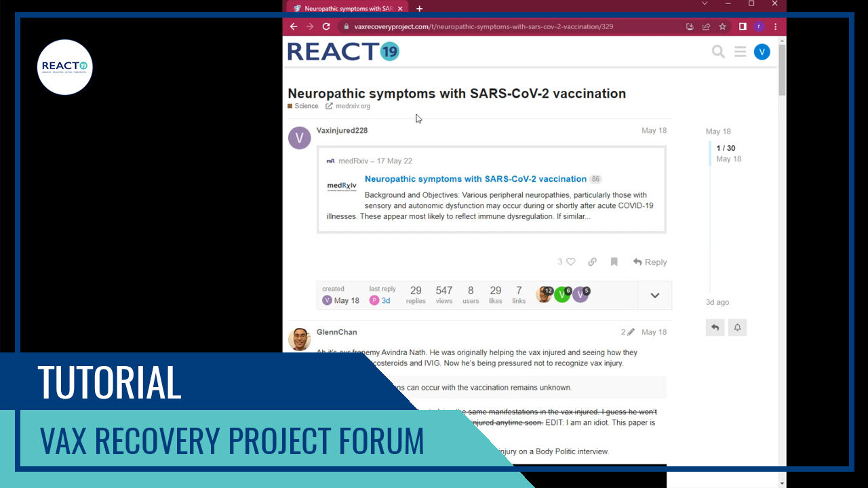Click the medRxiv source label in the preview
The width and height of the screenshot is (868, 488).
coord(376,161)
